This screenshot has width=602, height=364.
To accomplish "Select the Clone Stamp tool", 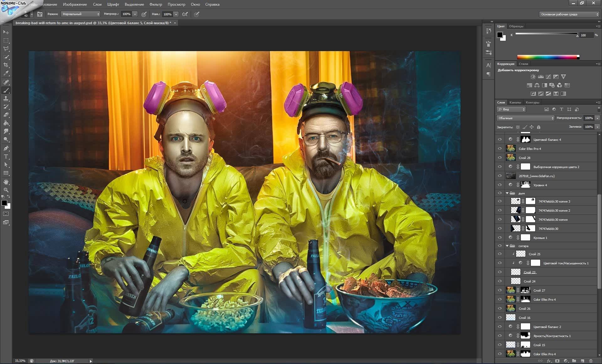I will (6, 98).
